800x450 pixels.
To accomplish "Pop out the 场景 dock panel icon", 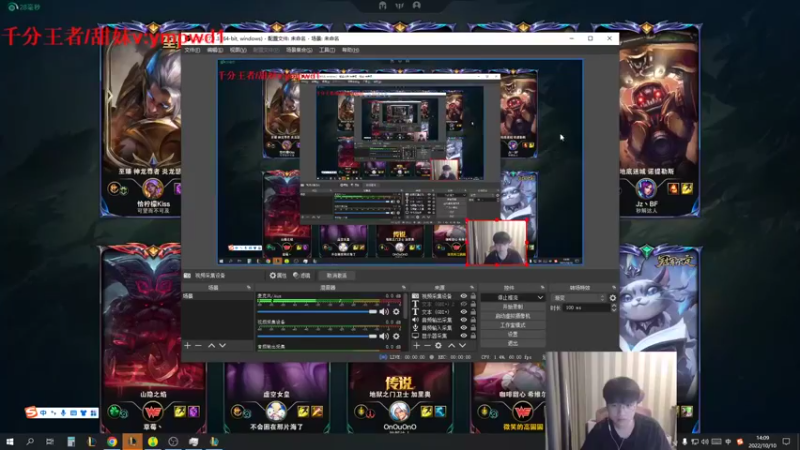I will coord(248,288).
